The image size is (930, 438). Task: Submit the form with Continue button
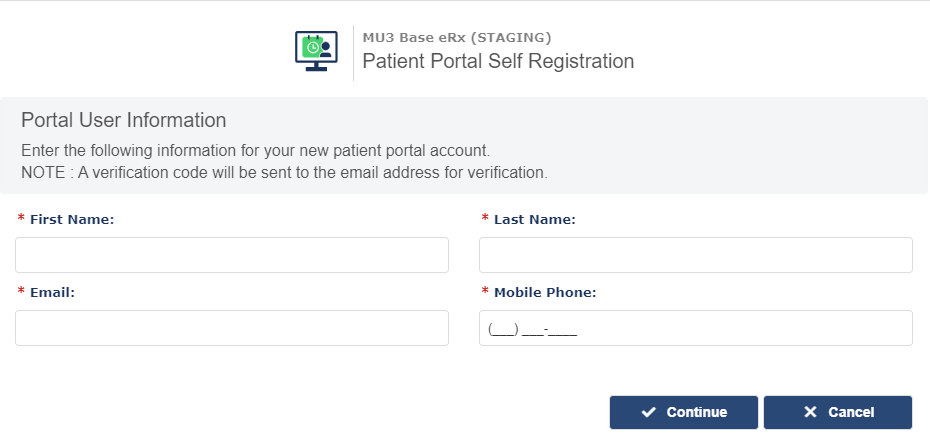click(x=684, y=412)
